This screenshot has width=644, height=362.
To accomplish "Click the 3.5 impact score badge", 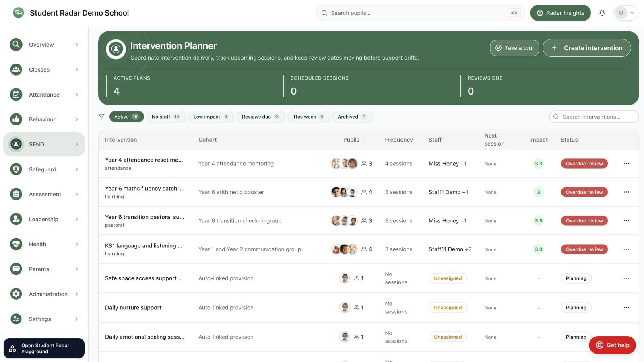I will click(x=539, y=221).
